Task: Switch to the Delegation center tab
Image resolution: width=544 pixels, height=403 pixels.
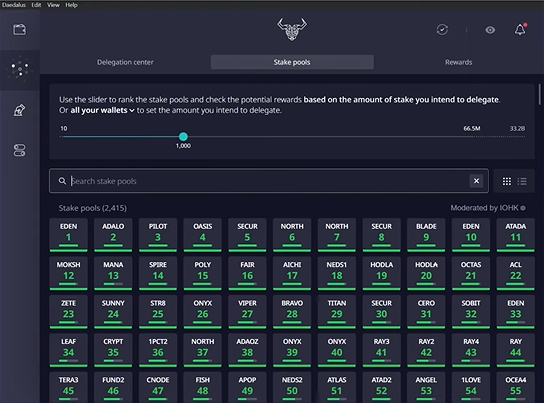Action: point(125,62)
